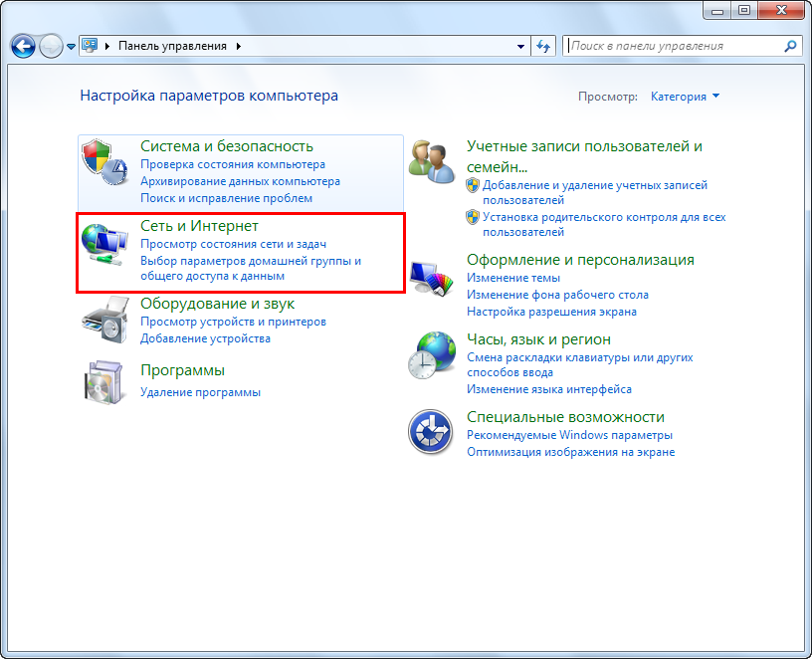Open Установка родительского контроля link

tap(604, 224)
